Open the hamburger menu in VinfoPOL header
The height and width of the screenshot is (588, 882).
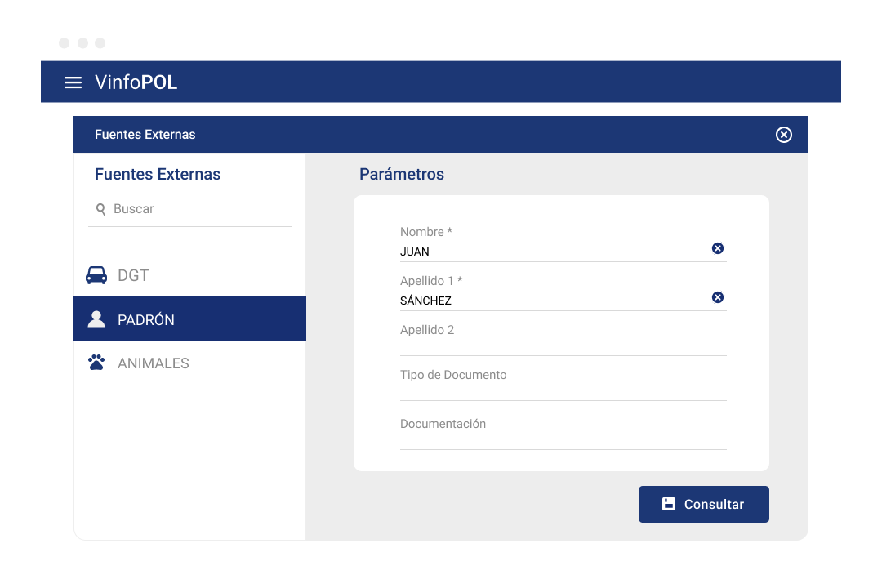[73, 82]
